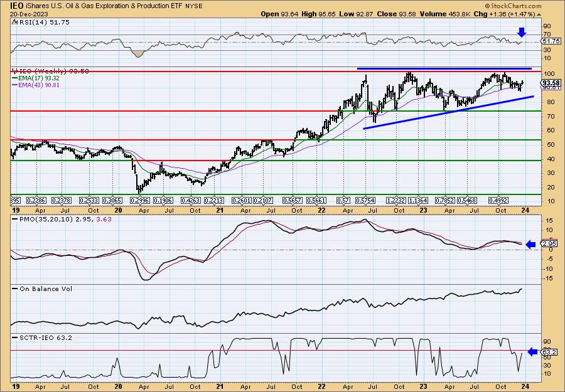Click the 0.5754 dividend label
This screenshot has height=392, width=565.
(x=365, y=201)
